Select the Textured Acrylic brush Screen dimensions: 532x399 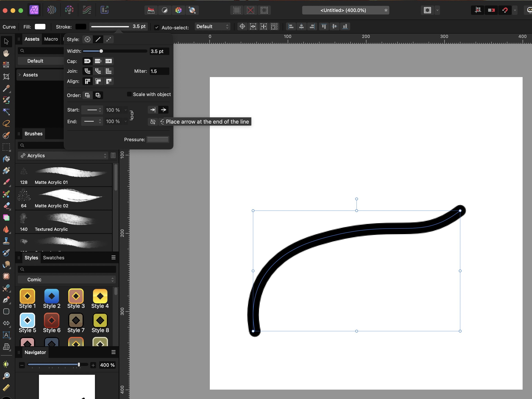tap(64, 222)
